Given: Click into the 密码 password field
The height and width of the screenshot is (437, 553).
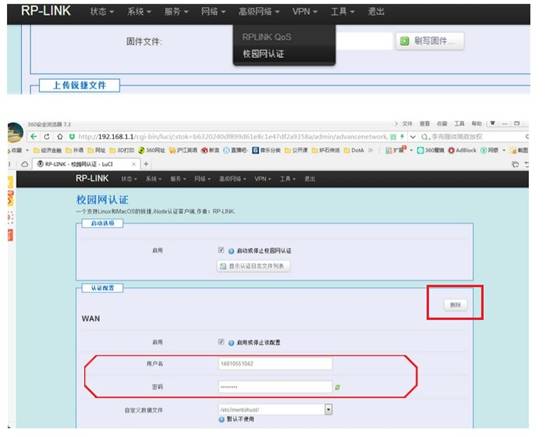Looking at the screenshot, I should pos(275,387).
